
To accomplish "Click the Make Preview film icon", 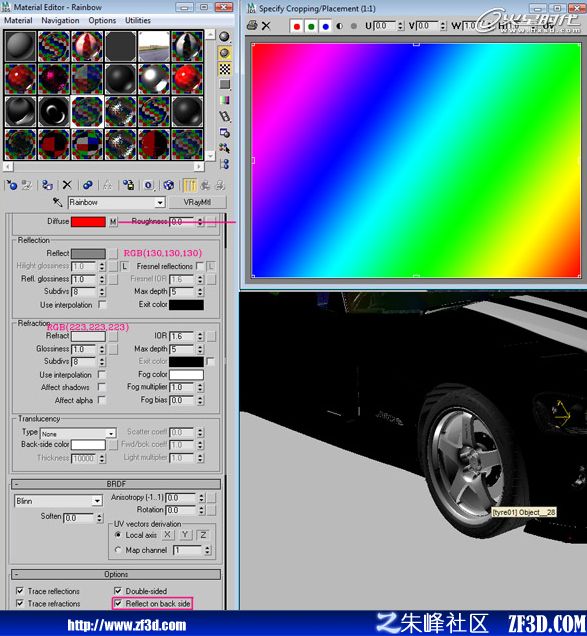I will [x=224, y=116].
